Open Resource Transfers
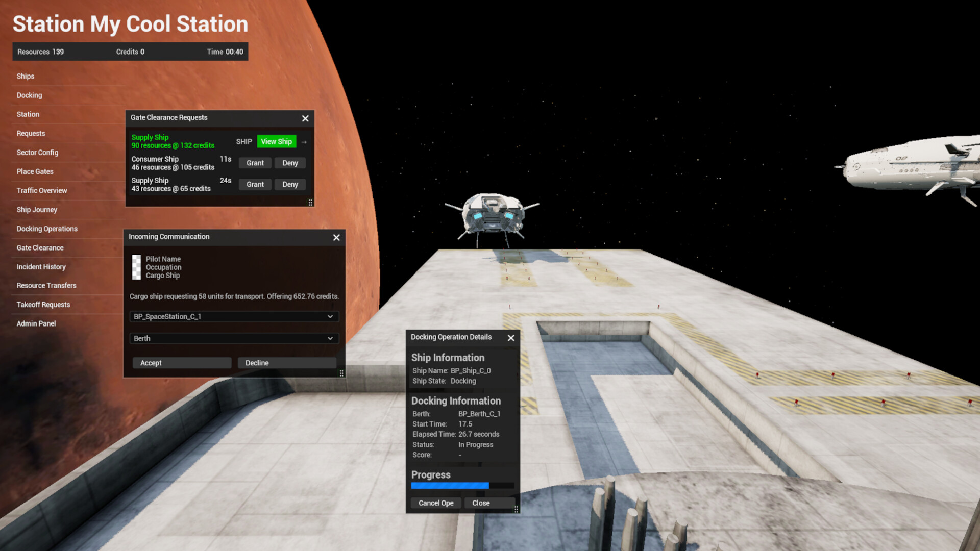980x551 pixels. pos(46,286)
